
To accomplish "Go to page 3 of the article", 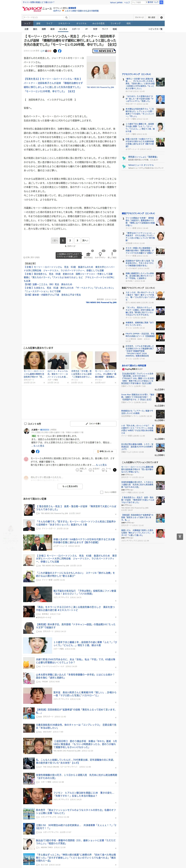I will pos(77,241).
